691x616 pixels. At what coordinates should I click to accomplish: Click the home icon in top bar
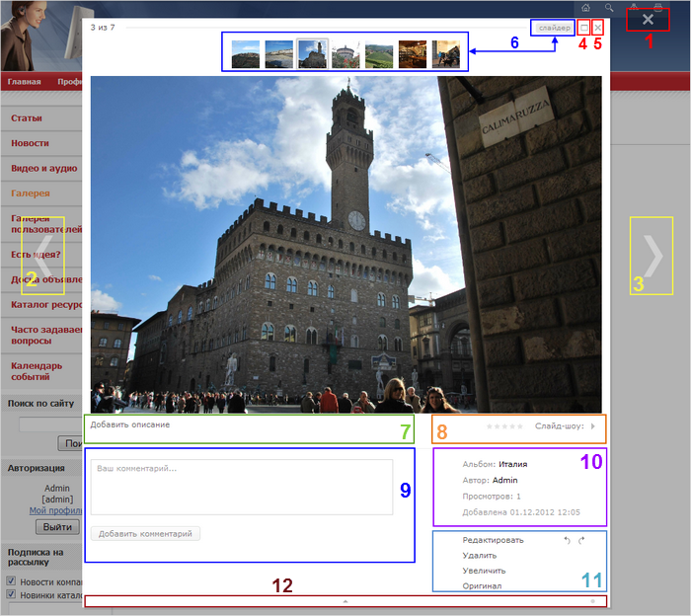[585, 8]
